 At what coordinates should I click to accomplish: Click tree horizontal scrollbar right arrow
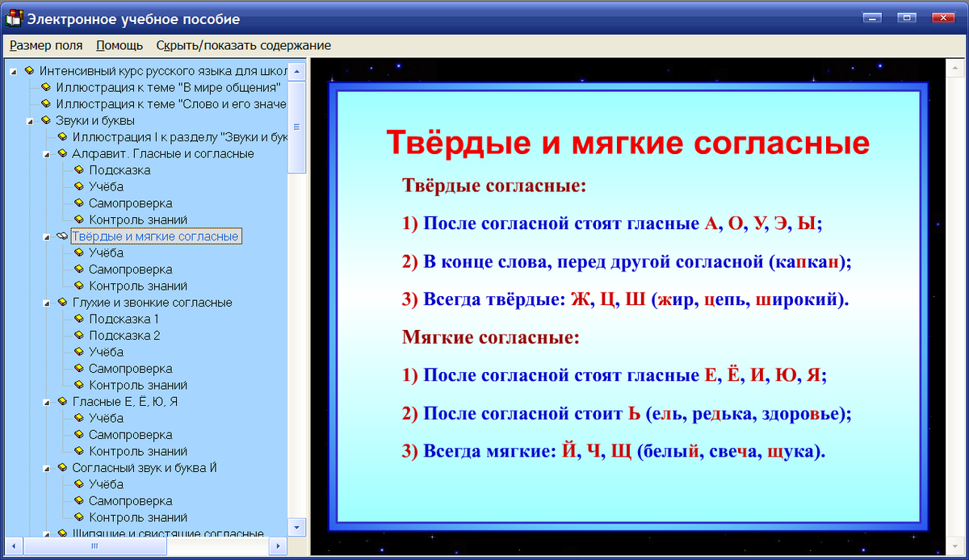[279, 546]
